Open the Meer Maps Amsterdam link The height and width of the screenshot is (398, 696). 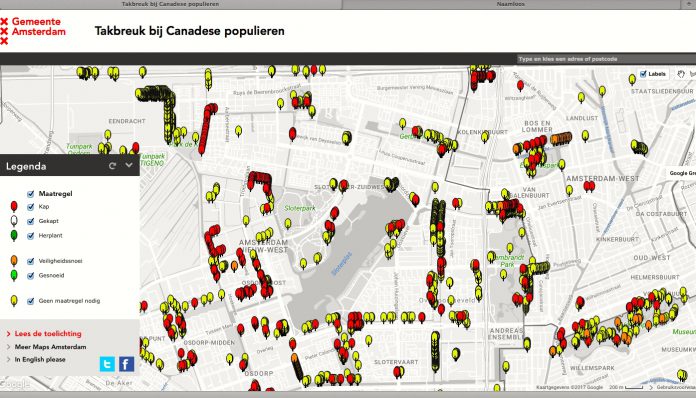50,347
